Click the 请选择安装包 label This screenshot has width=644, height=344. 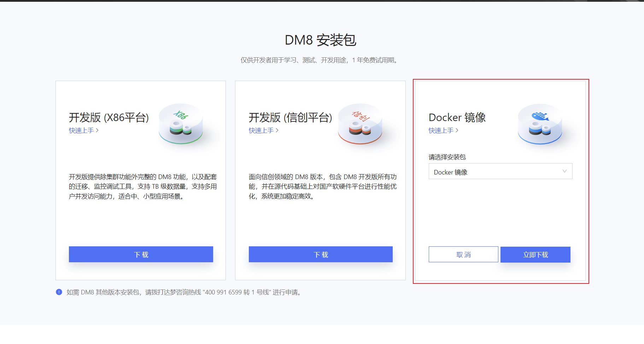pos(447,157)
